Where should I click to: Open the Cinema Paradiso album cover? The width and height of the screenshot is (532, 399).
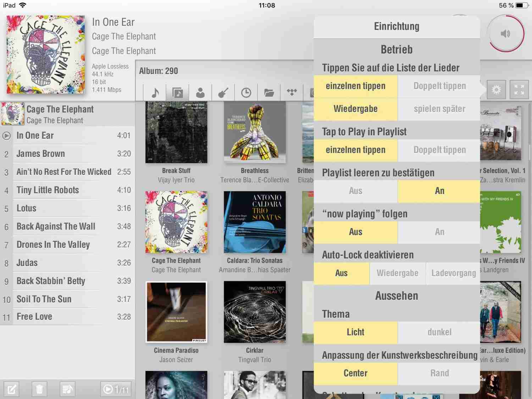[176, 312]
